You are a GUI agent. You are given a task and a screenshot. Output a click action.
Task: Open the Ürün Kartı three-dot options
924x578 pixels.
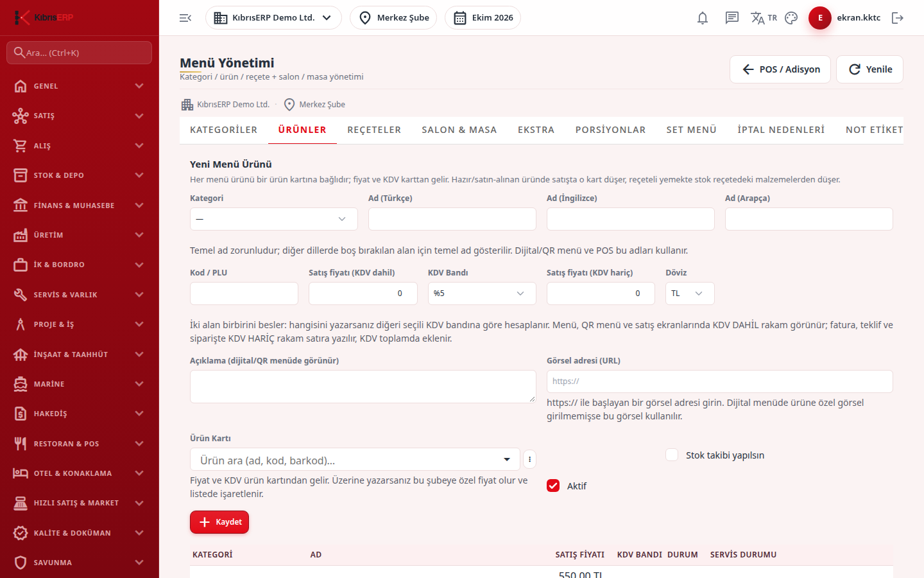point(529,459)
